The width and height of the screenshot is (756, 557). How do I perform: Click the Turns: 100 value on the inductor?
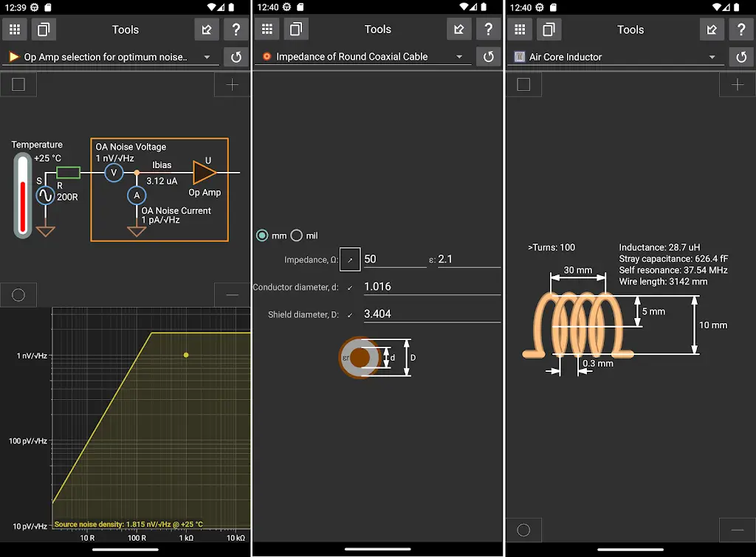(x=551, y=247)
